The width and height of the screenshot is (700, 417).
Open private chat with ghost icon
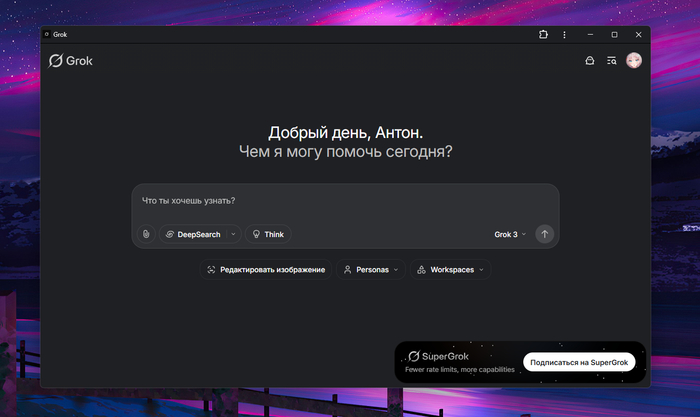tap(589, 61)
